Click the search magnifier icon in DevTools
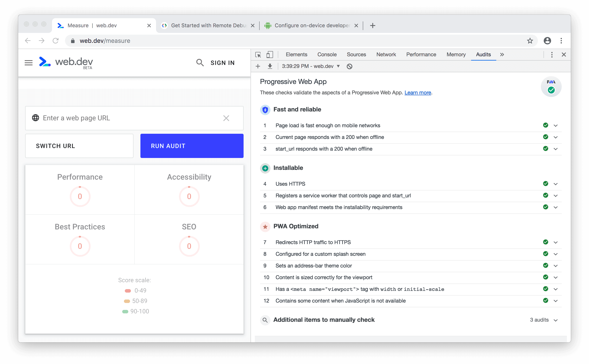This screenshot has height=364, width=589. pos(265,319)
